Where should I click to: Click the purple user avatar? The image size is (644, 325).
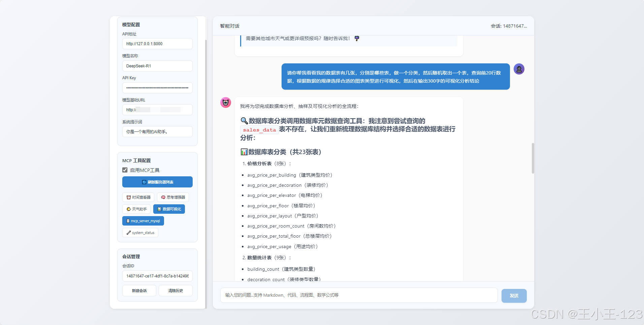519,69
